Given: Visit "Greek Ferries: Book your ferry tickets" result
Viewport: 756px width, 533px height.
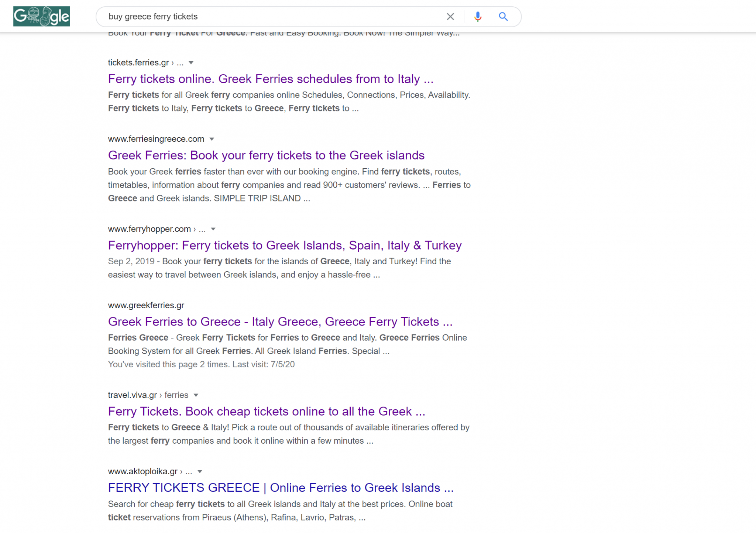Looking at the screenshot, I should (x=266, y=155).
